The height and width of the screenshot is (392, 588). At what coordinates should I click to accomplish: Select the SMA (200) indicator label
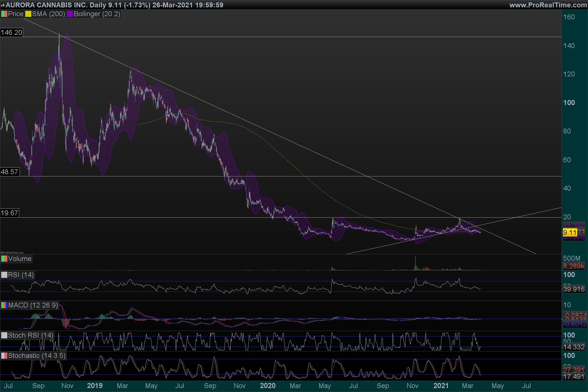pyautogui.click(x=48, y=14)
